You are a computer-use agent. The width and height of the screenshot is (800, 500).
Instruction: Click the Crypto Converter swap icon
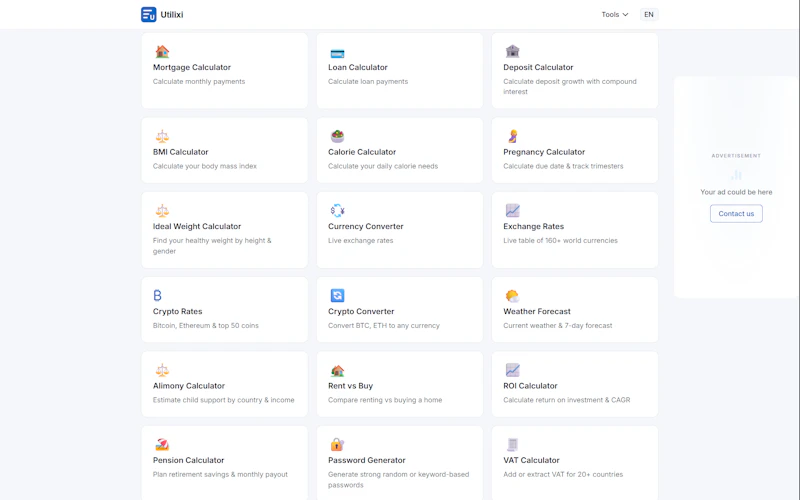[337, 295]
